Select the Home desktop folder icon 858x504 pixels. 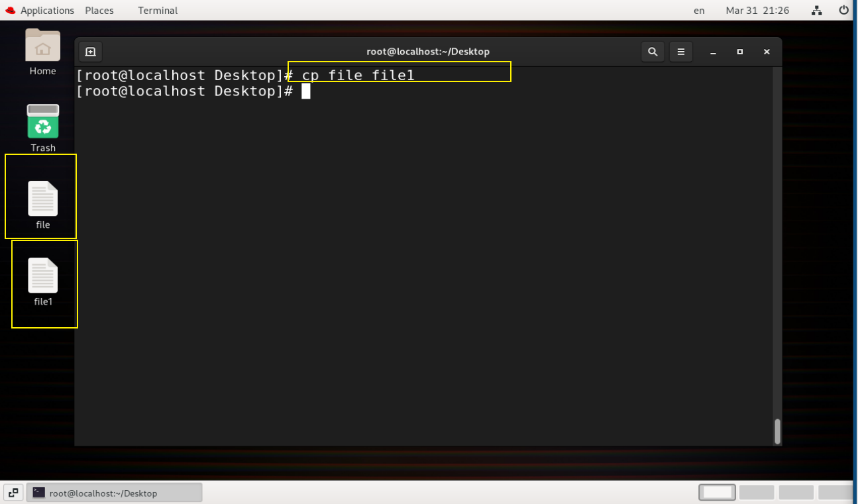click(42, 52)
